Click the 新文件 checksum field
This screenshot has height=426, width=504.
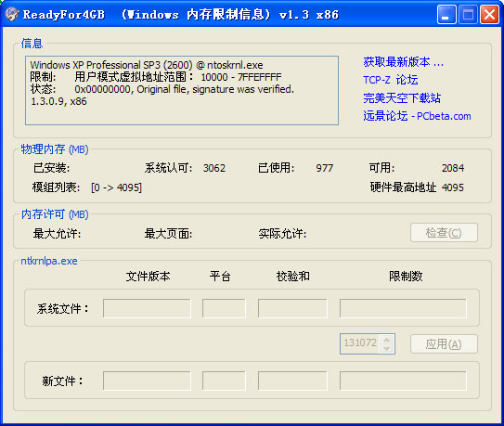click(x=292, y=381)
